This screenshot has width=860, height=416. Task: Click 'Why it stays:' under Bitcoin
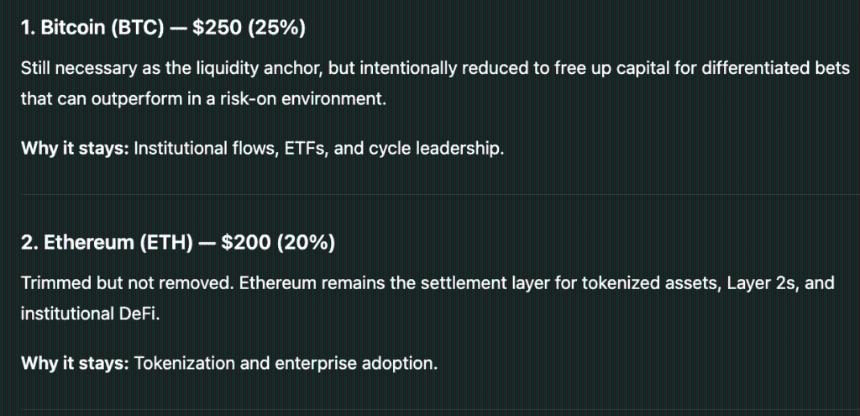74,149
